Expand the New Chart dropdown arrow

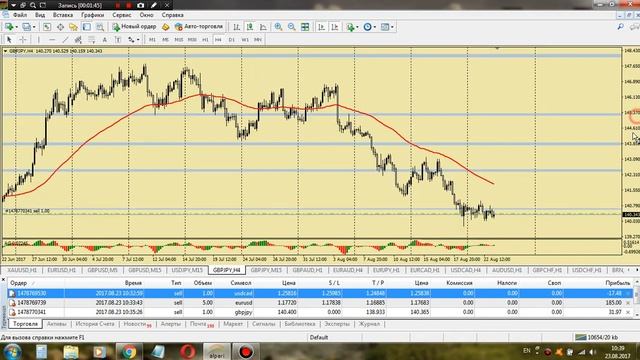[x=16, y=27]
